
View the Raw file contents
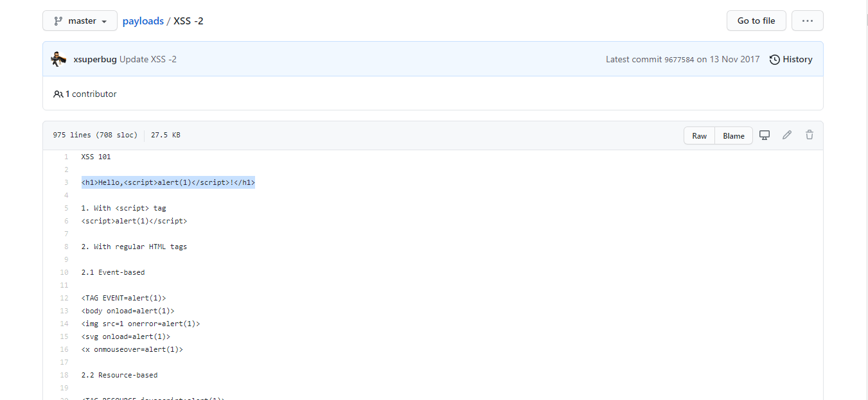(699, 135)
